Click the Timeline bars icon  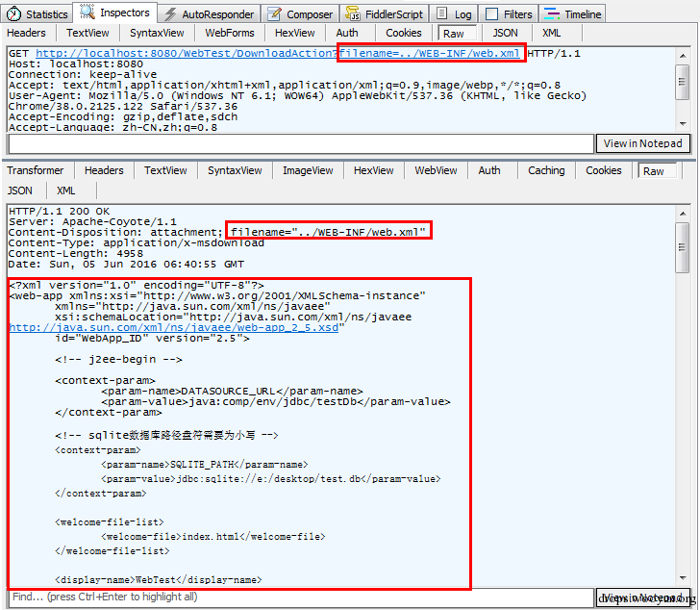[x=552, y=13]
